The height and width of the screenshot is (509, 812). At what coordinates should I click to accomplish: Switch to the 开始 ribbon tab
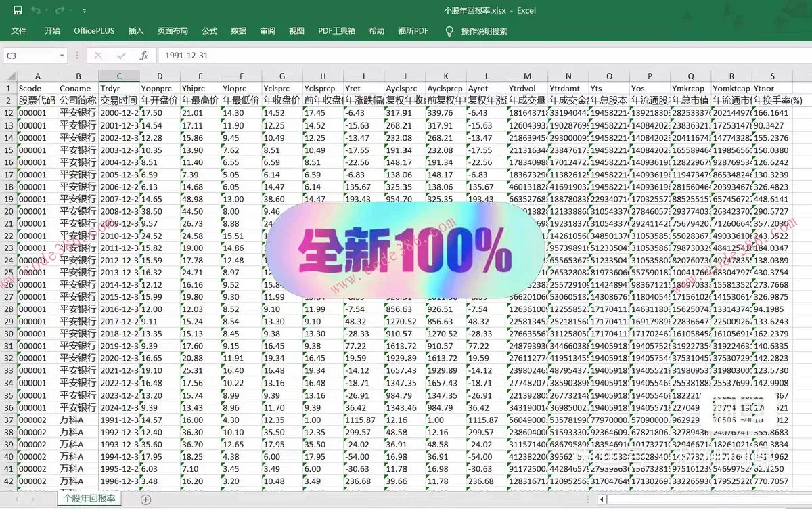[x=52, y=31]
